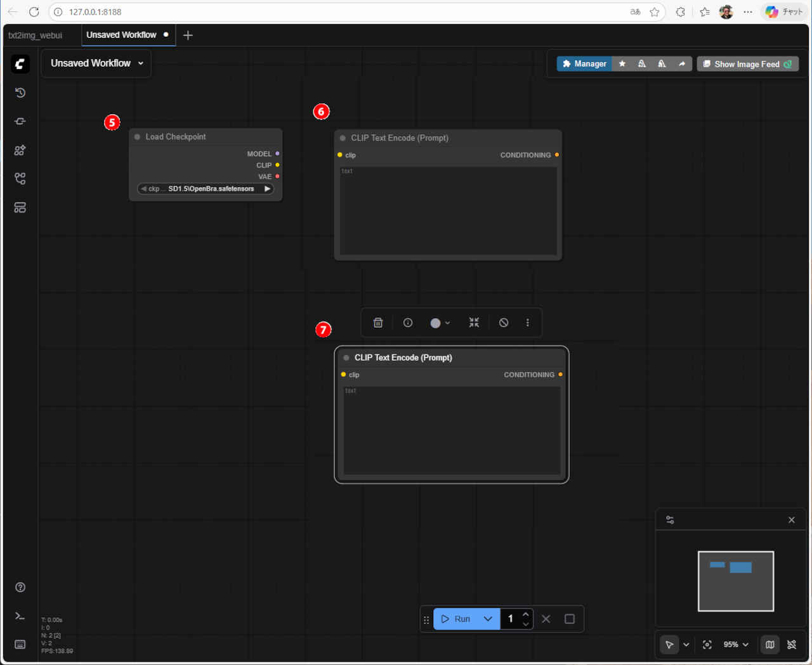This screenshot has width=812, height=665.
Task: Open the workflows sidebar icon
Action: [x=20, y=179]
